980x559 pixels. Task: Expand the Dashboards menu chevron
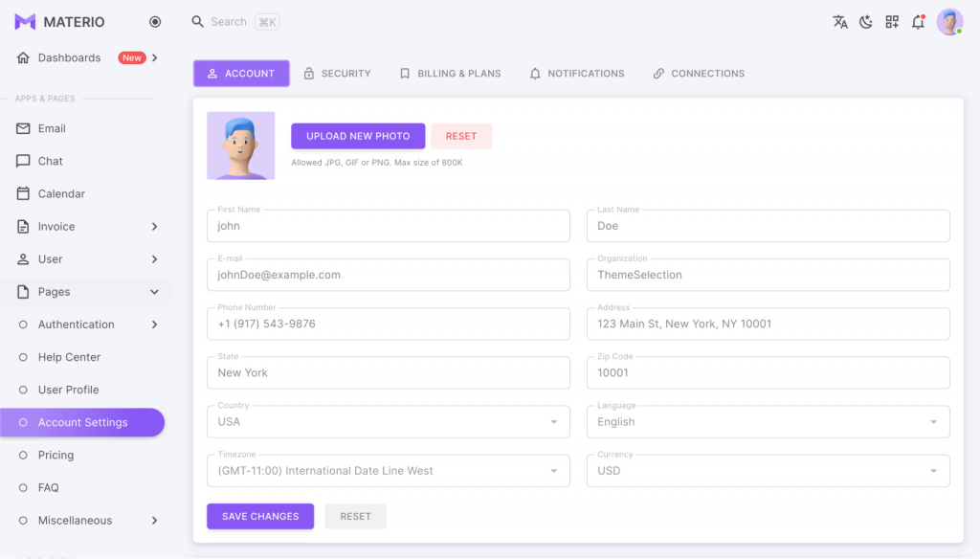(154, 57)
